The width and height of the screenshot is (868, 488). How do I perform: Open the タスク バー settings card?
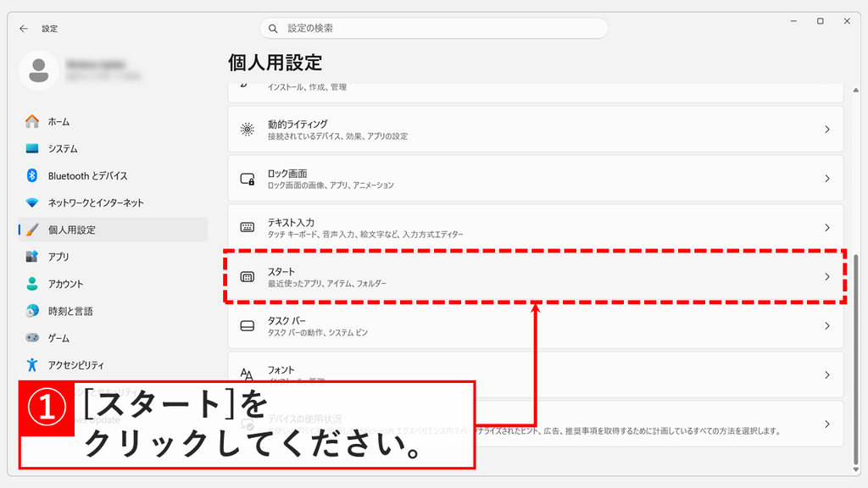(x=536, y=326)
